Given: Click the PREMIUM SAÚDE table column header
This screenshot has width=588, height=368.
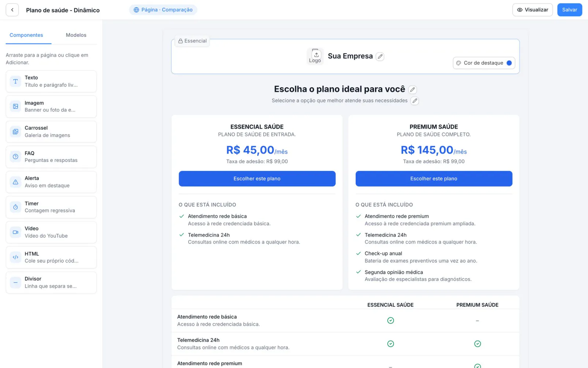Looking at the screenshot, I should 477,305.
